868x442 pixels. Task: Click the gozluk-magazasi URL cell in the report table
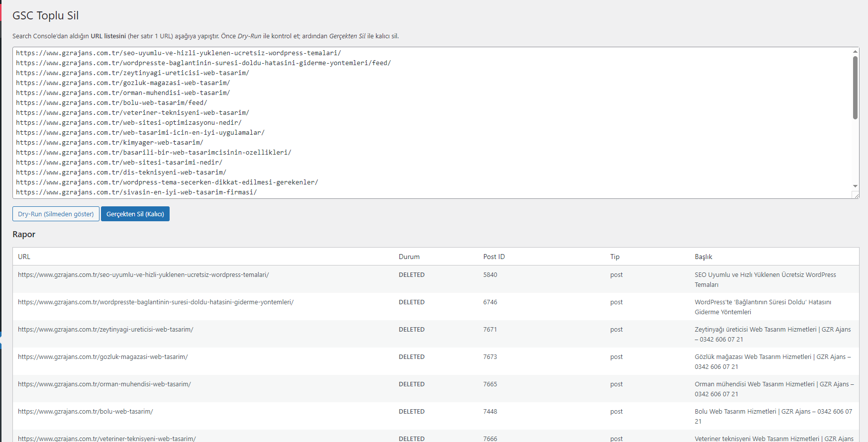pos(103,356)
